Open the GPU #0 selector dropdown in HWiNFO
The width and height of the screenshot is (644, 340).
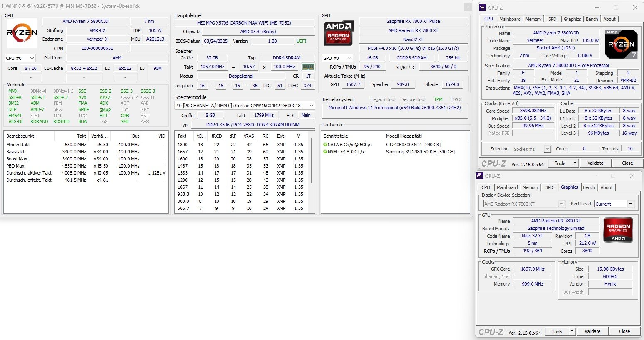tap(337, 58)
